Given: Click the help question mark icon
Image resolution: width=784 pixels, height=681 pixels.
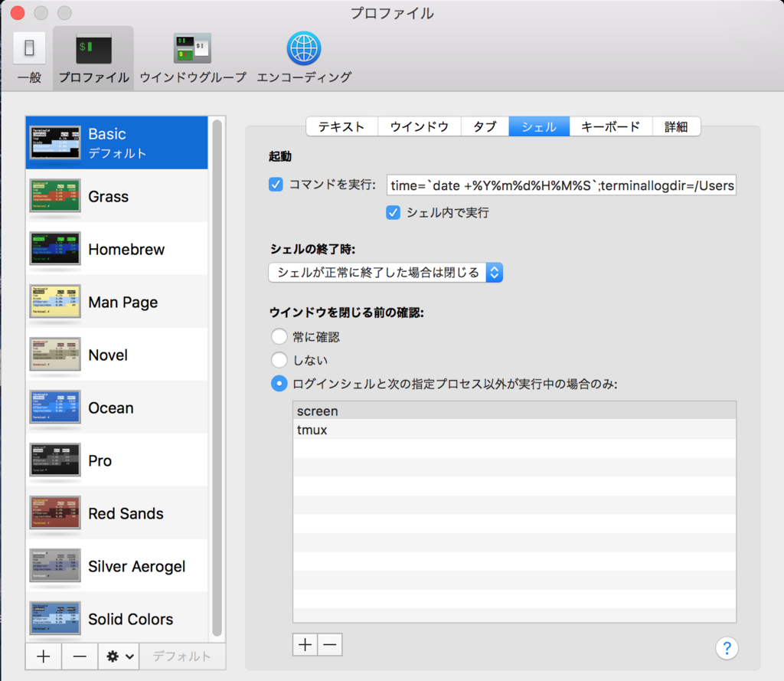Looking at the screenshot, I should pyautogui.click(x=726, y=648).
